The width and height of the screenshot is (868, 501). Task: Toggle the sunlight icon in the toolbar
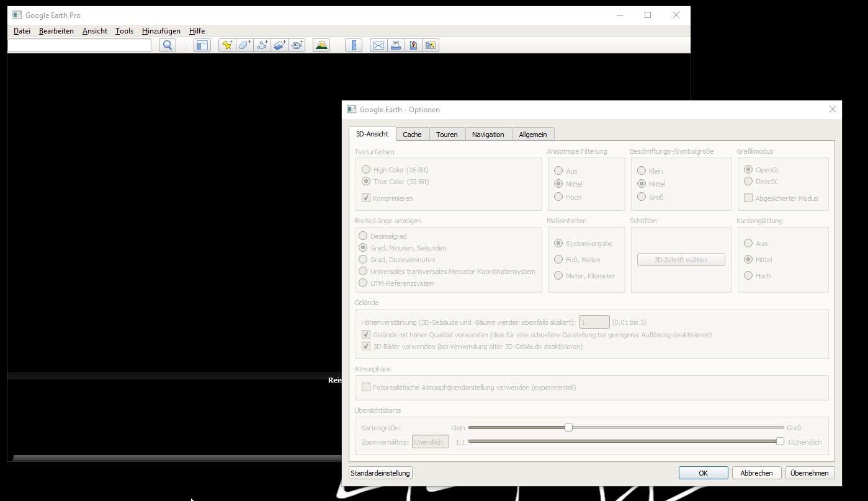coord(321,45)
